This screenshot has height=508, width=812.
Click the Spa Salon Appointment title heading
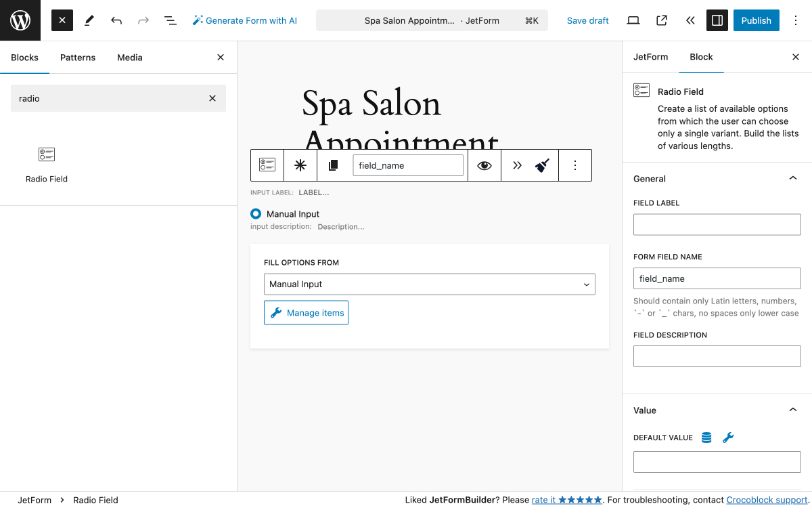tap(400, 123)
